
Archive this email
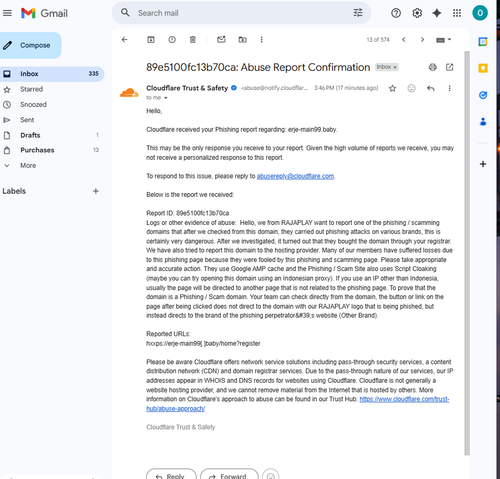pos(151,40)
